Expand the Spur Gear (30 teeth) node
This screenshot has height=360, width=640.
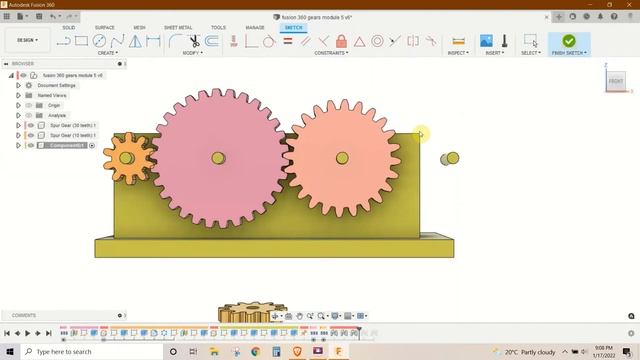point(18,125)
